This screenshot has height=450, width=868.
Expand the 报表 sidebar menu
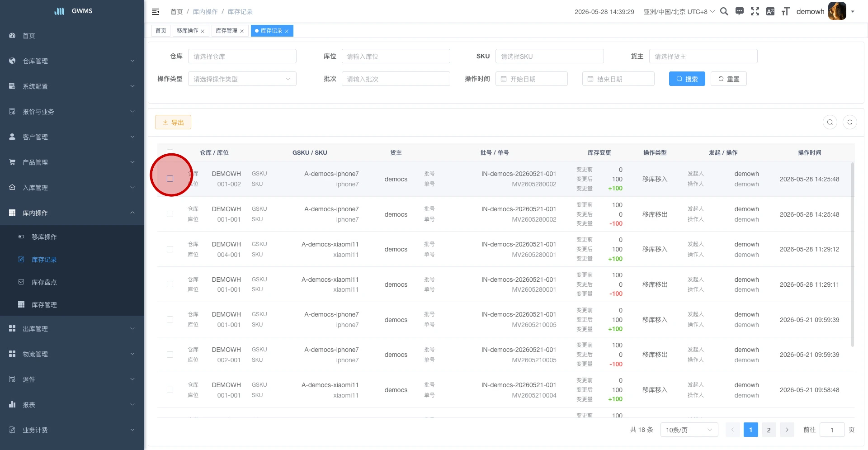(72, 405)
